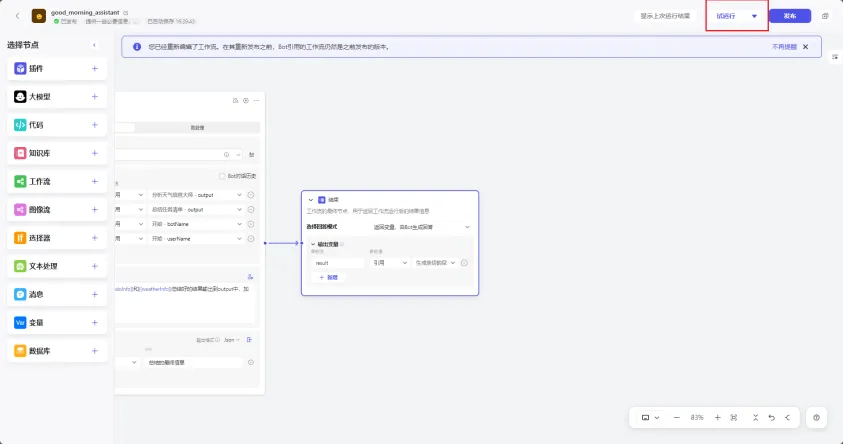
Task: Open the 试运行 dropdown arrow
Action: tap(754, 16)
